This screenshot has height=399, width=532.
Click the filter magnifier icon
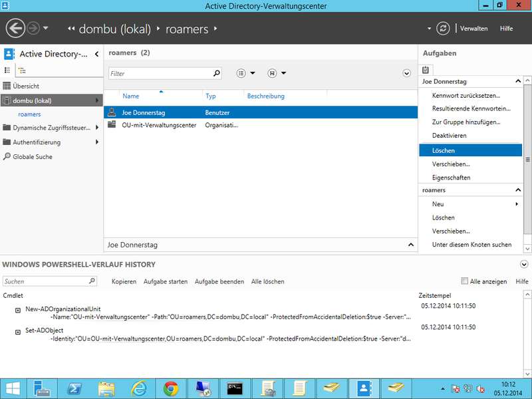(x=217, y=73)
